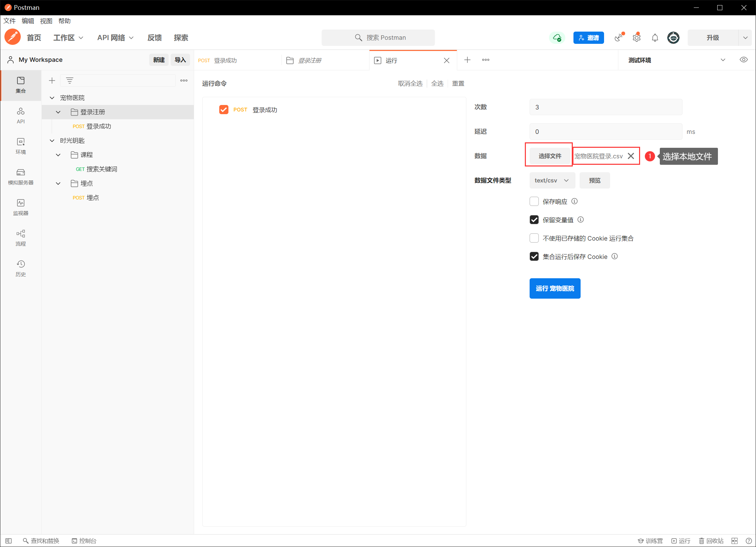Uncheck the 保留变量值 checkbox
The image size is (756, 547).
[534, 220]
